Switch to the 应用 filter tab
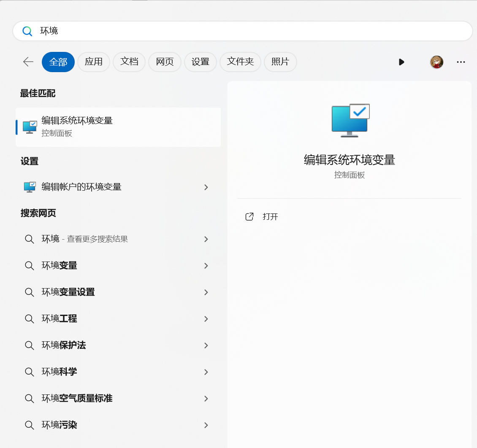Image resolution: width=477 pixels, height=448 pixels. (x=94, y=62)
